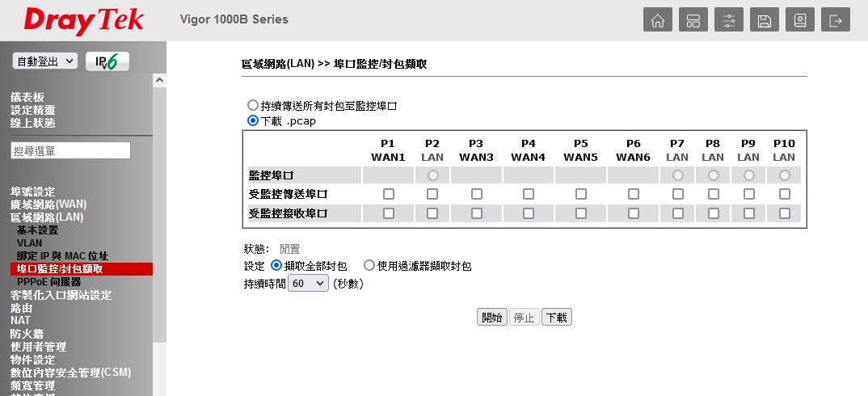Click the config backup icon
Screen dimensions: 868x396
point(800,20)
